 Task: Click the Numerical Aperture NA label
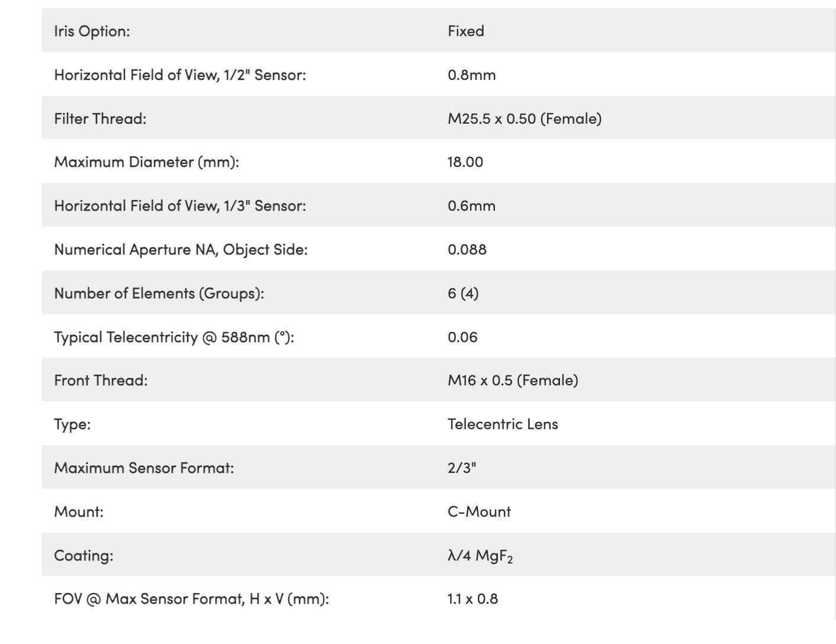pos(181,249)
